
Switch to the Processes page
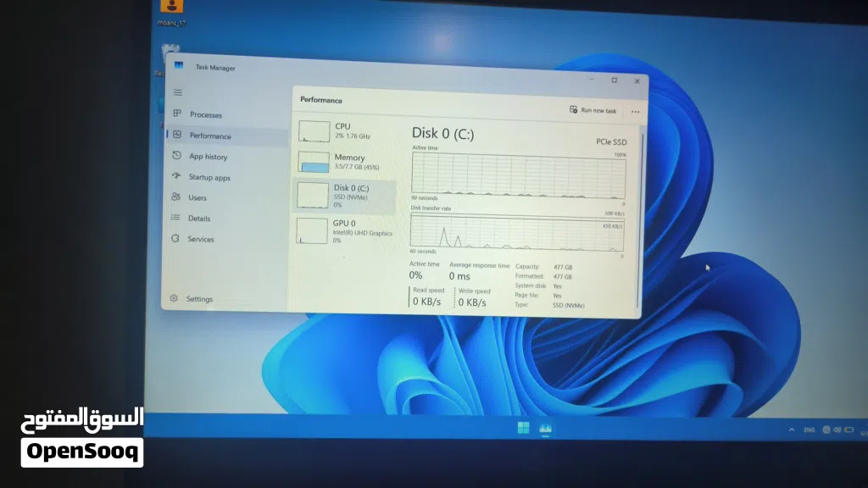(x=206, y=115)
